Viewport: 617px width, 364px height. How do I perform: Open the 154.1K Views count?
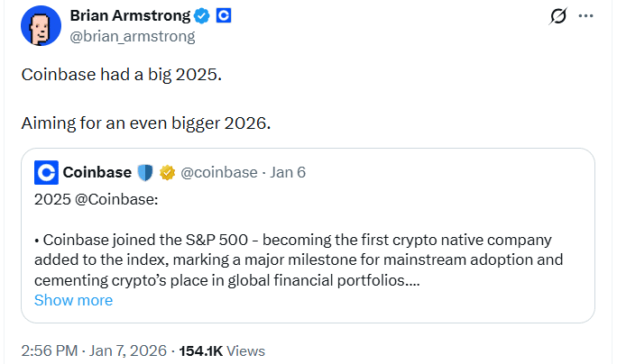coord(222,351)
